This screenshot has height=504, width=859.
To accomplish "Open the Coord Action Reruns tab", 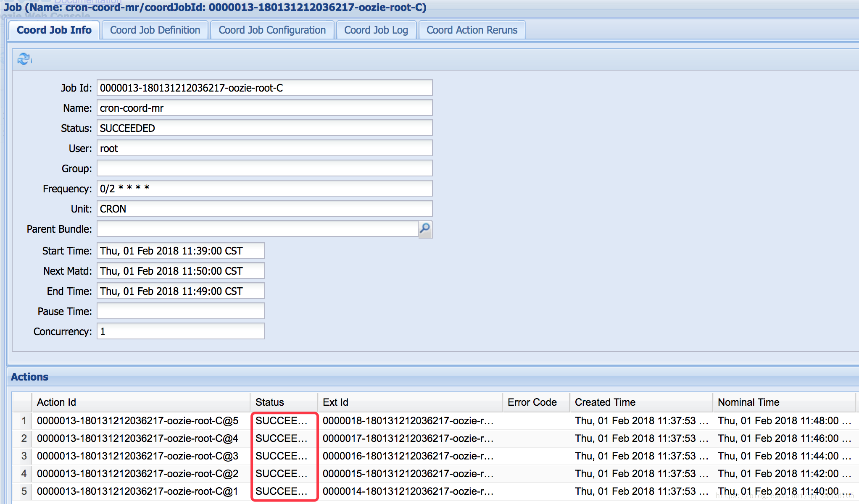I will [x=472, y=30].
